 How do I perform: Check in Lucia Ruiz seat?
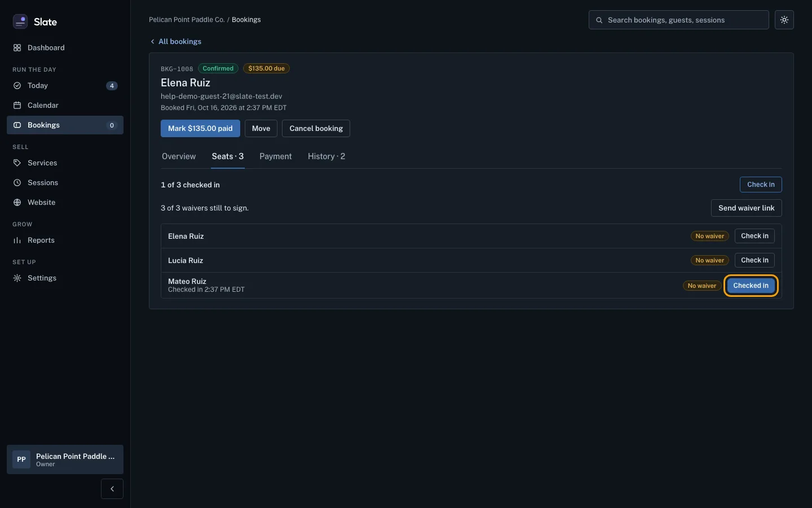(x=754, y=260)
